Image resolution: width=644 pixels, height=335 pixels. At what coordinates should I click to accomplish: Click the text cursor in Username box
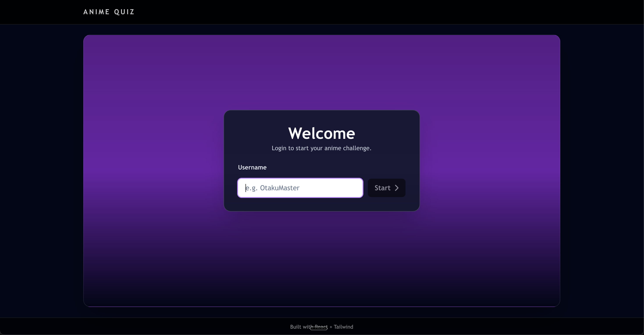(x=246, y=188)
